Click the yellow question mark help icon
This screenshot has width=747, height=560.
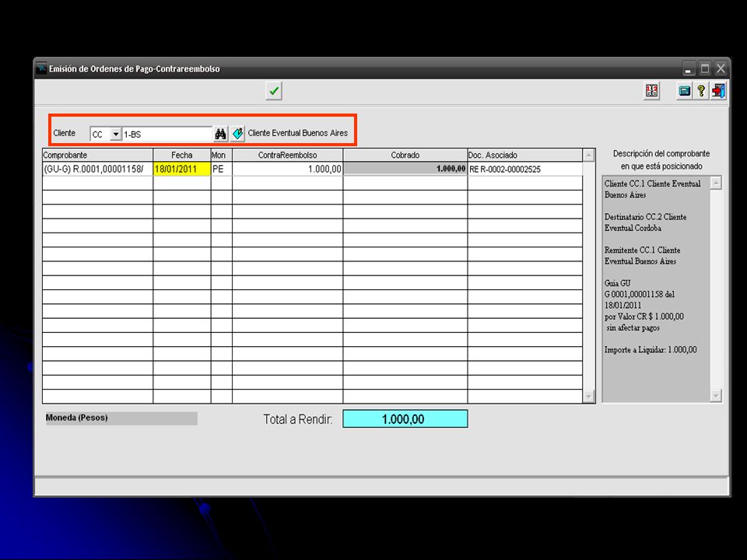[701, 90]
